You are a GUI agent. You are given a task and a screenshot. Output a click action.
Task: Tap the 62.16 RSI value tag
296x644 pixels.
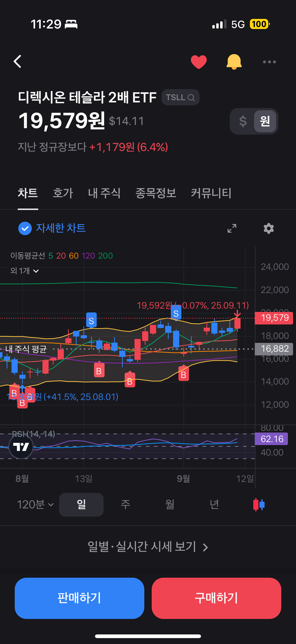click(x=271, y=439)
